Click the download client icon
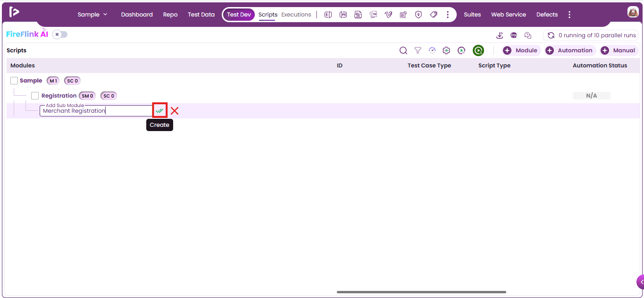 click(500, 35)
